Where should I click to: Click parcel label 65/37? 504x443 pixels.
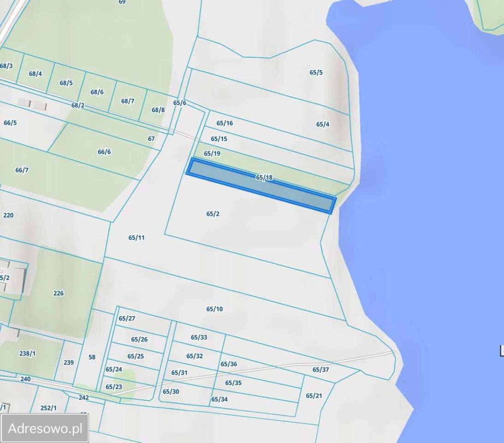pyautogui.click(x=321, y=370)
